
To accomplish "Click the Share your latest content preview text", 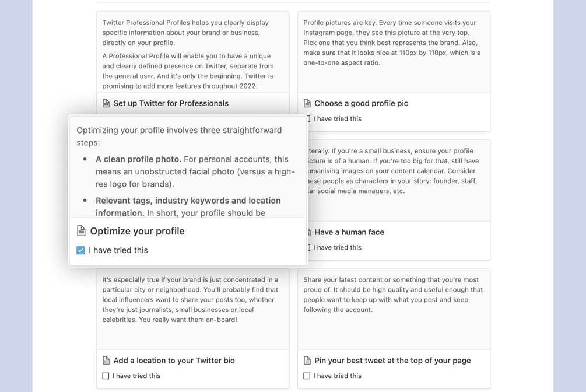I will coord(393,295).
